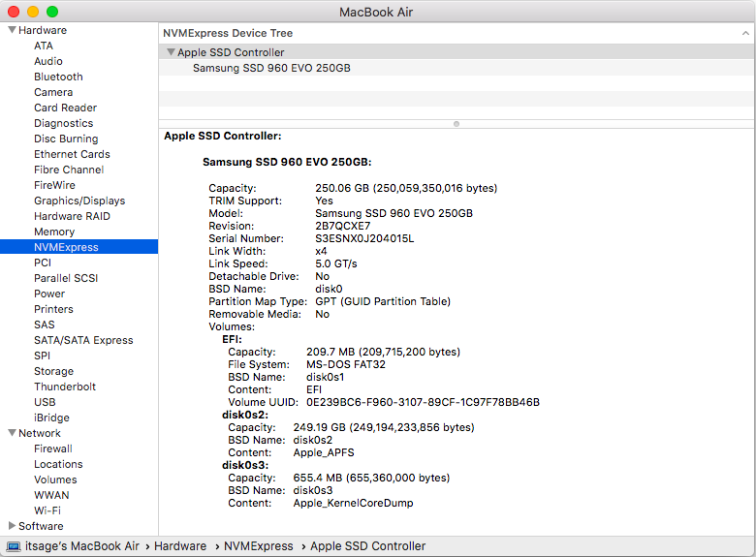Image resolution: width=756 pixels, height=557 pixels.
Task: Open Firewall under Network
Action: 53,449
